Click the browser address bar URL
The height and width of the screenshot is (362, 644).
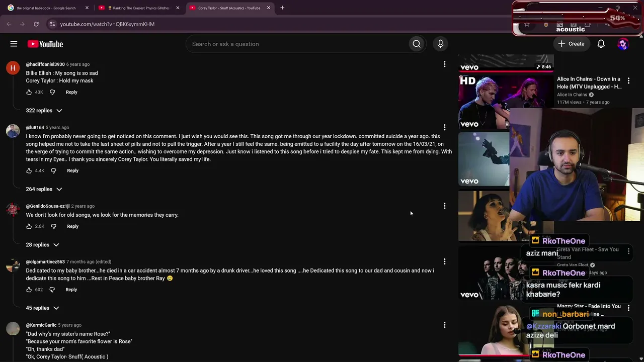click(107, 24)
